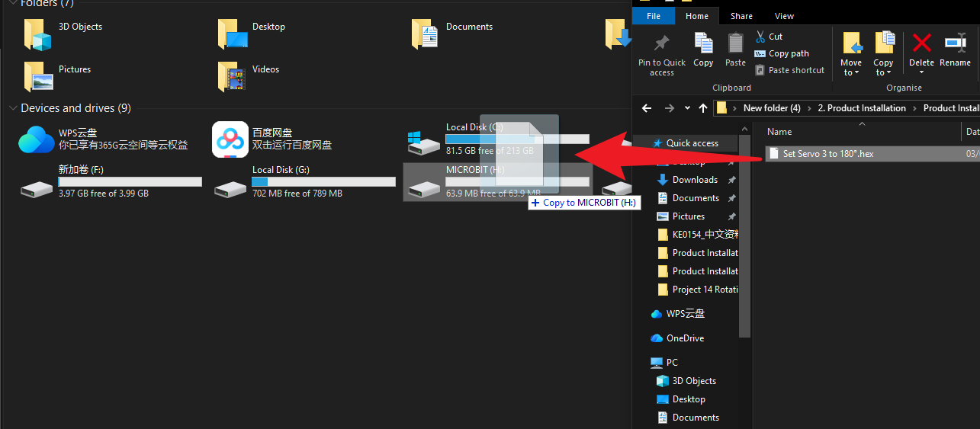Select the MICROBIT (H:) drive
Viewport: 980px width, 429px height.
(x=498, y=182)
